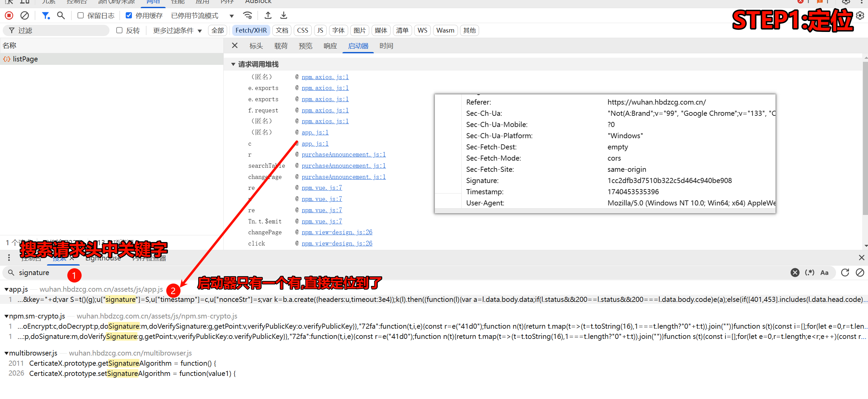Click the blue filter funnel icon
Viewport: 868px width, 399px height.
pos(45,16)
